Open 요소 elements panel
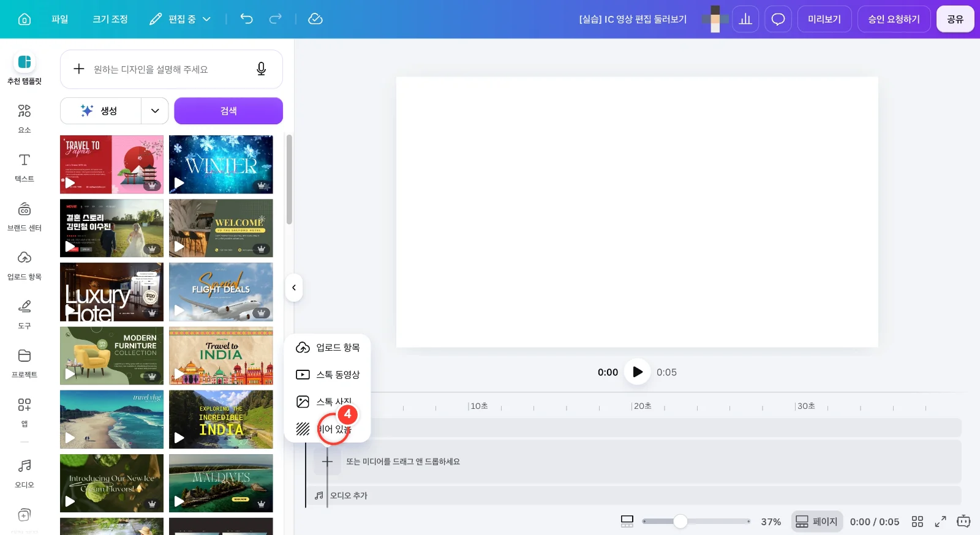The image size is (980, 535). click(x=24, y=118)
